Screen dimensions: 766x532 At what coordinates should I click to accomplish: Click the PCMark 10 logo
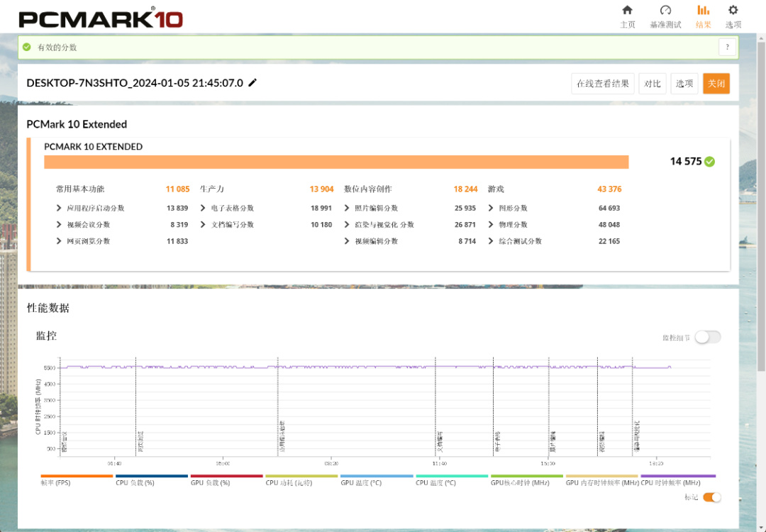click(101, 18)
